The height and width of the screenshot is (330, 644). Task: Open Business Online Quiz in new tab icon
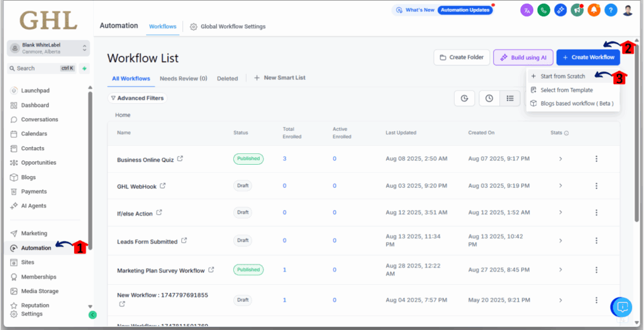(180, 158)
